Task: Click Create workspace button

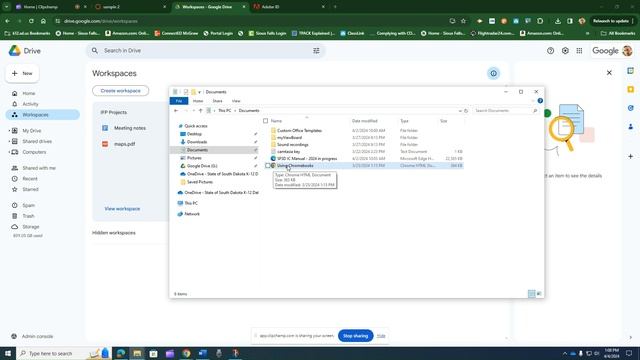Action: (120, 91)
